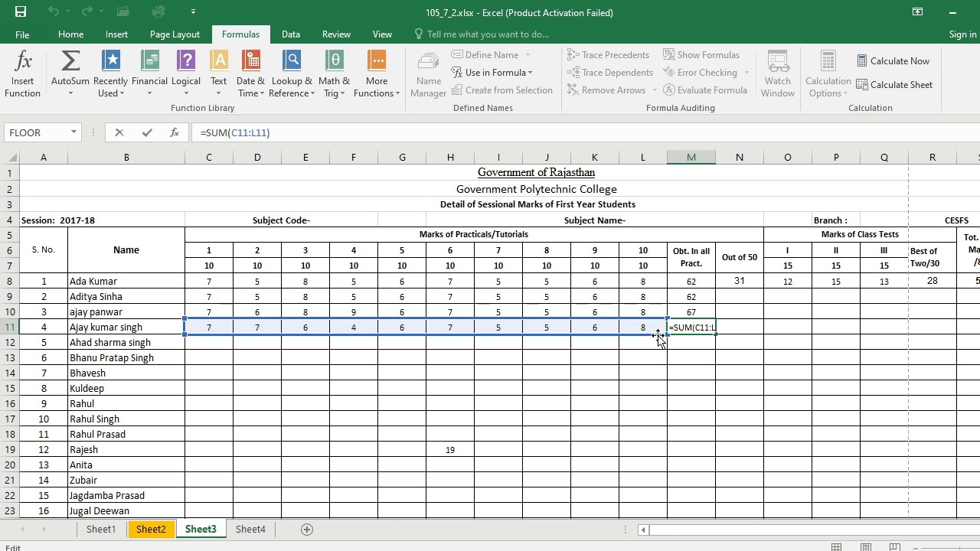
Task: Open Ribbon Display Options
Action: [x=917, y=12]
